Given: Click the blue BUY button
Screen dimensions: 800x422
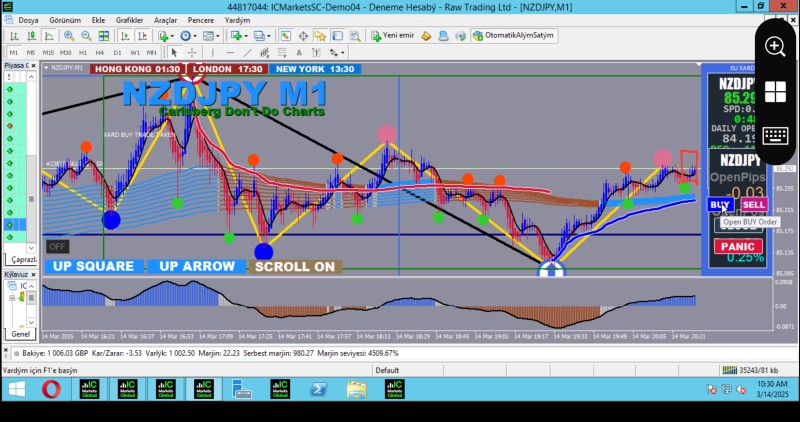Looking at the screenshot, I should pos(720,205).
